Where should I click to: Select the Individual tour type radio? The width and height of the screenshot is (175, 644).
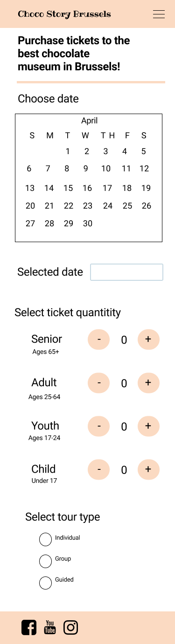pyautogui.click(x=45, y=540)
